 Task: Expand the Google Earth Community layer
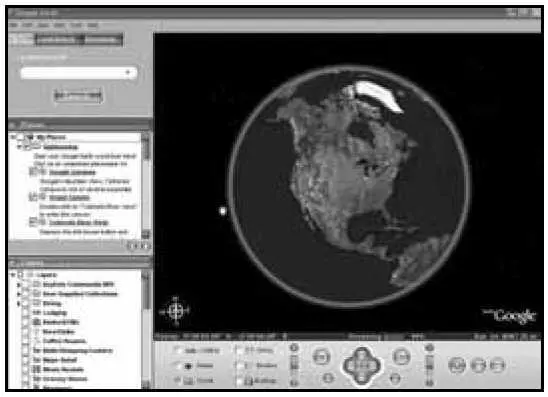click(x=19, y=285)
